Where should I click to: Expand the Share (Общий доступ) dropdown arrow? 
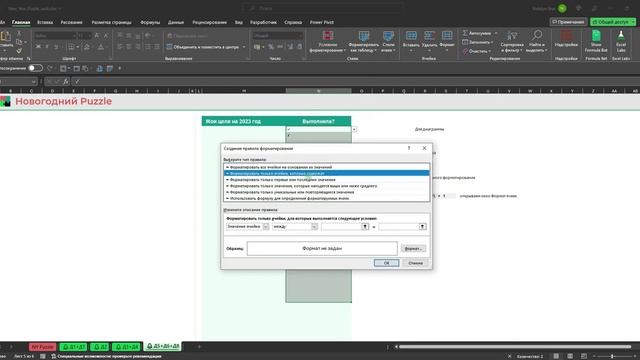(x=633, y=22)
